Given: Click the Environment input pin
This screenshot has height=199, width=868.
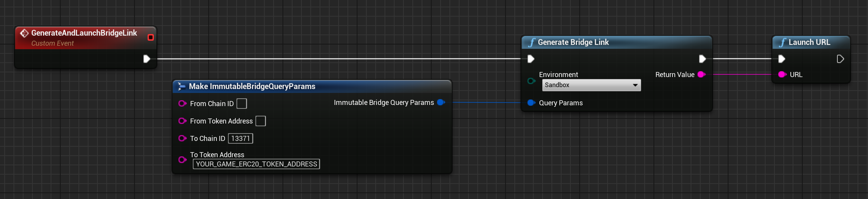Looking at the screenshot, I should (x=531, y=81).
